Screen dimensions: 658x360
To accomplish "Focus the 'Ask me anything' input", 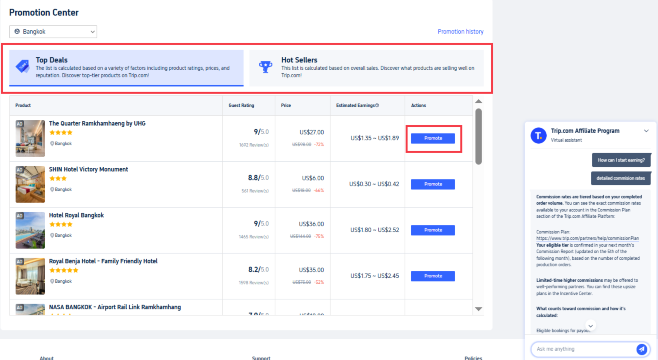I will 583,349.
